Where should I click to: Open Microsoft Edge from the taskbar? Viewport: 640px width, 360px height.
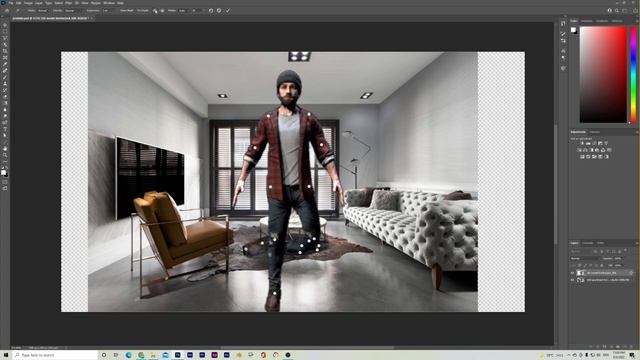click(129, 355)
